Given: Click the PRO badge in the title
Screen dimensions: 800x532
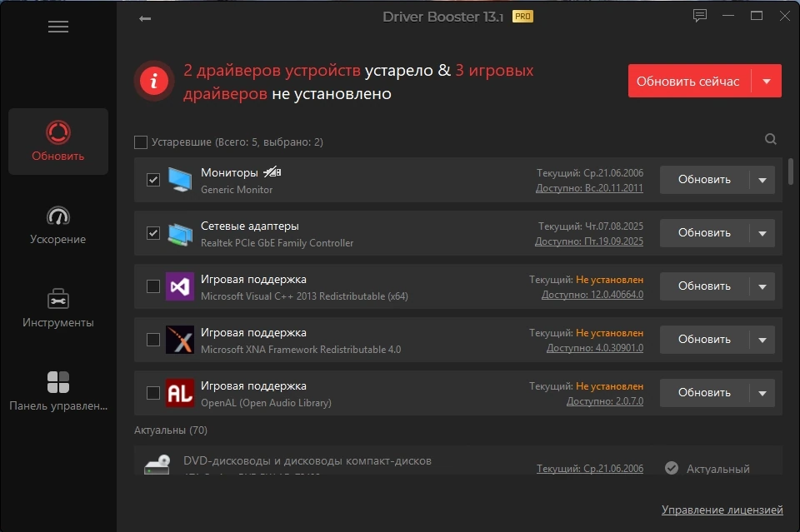Looking at the screenshot, I should pos(522,17).
